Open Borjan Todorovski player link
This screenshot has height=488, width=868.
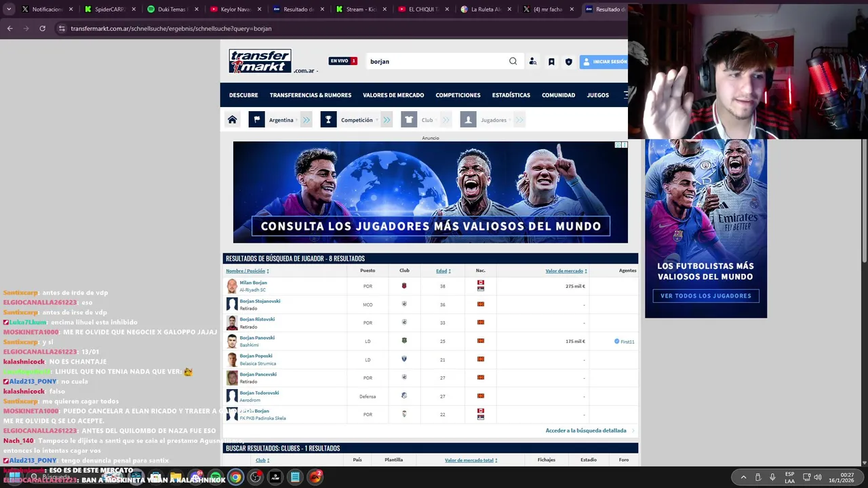pyautogui.click(x=259, y=392)
